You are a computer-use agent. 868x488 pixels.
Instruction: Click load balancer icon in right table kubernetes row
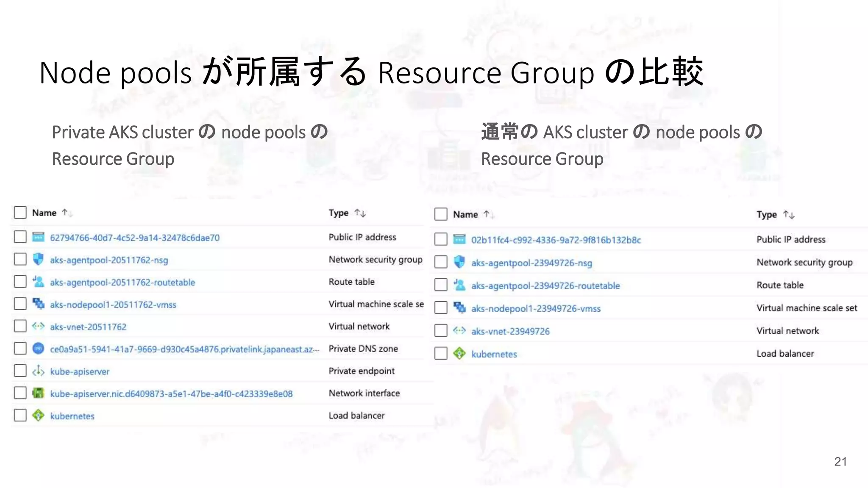click(x=459, y=353)
